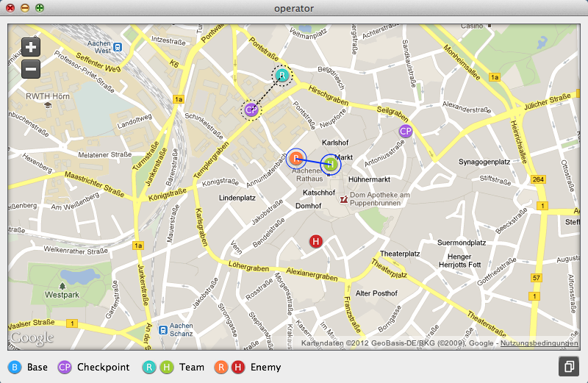
Task: Click the Team legend label
Action: [192, 367]
